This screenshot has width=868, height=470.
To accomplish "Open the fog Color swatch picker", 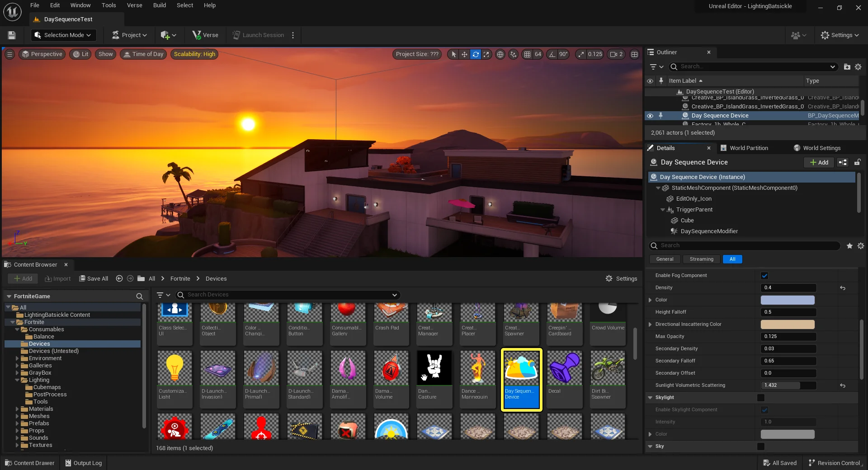I will (788, 300).
